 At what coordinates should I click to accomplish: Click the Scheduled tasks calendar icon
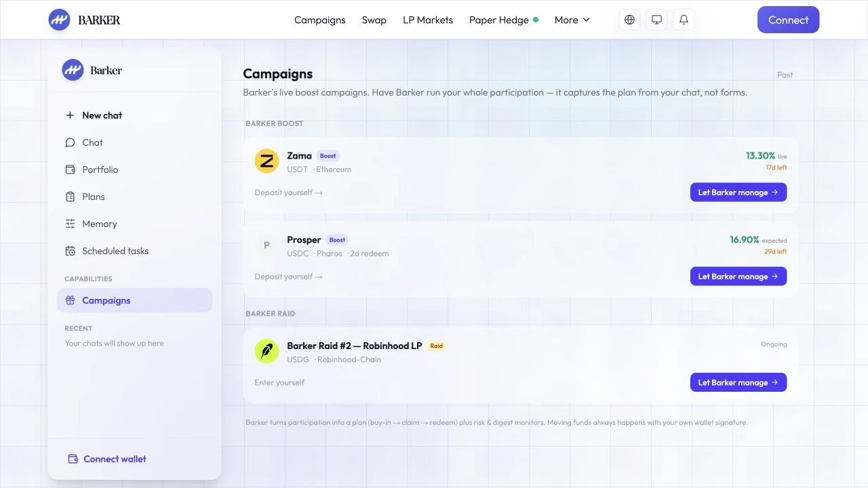[70, 251]
